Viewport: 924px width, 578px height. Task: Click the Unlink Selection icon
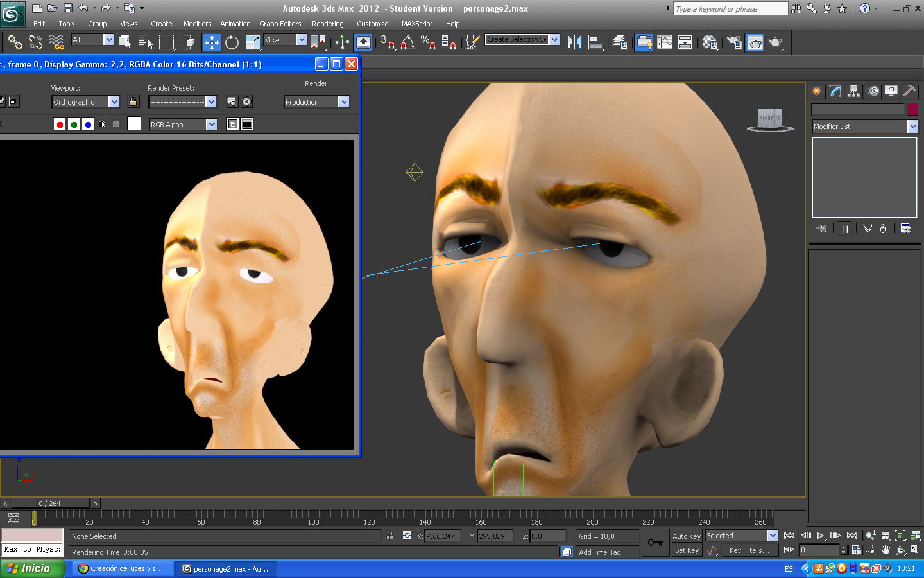point(35,42)
